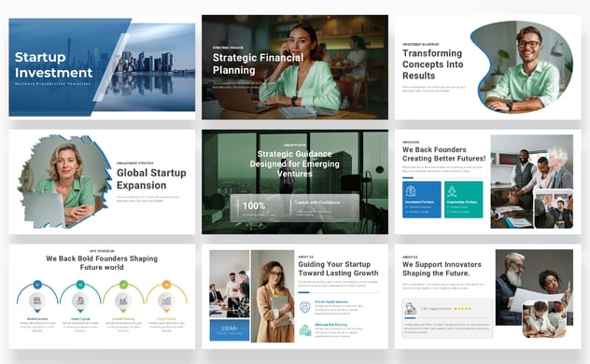Click the 100% statistic on the green slide
Image resolution: width=590 pixels, height=364 pixels.
click(x=254, y=205)
